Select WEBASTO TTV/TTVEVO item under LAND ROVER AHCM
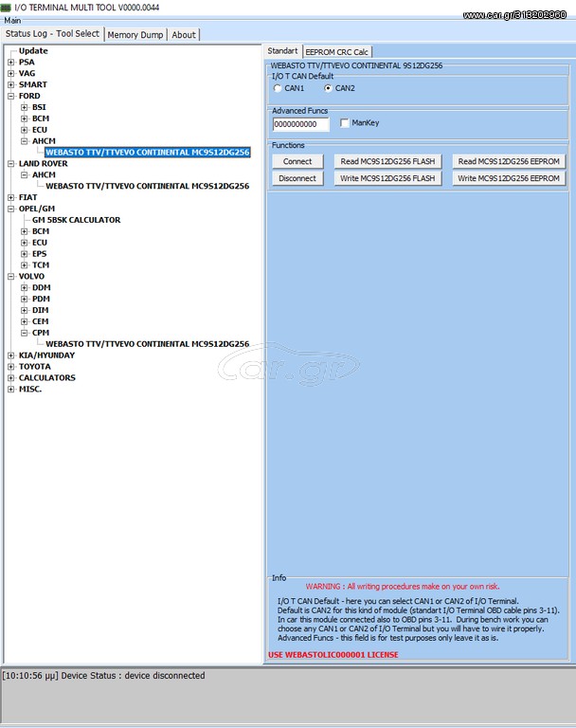 click(148, 186)
